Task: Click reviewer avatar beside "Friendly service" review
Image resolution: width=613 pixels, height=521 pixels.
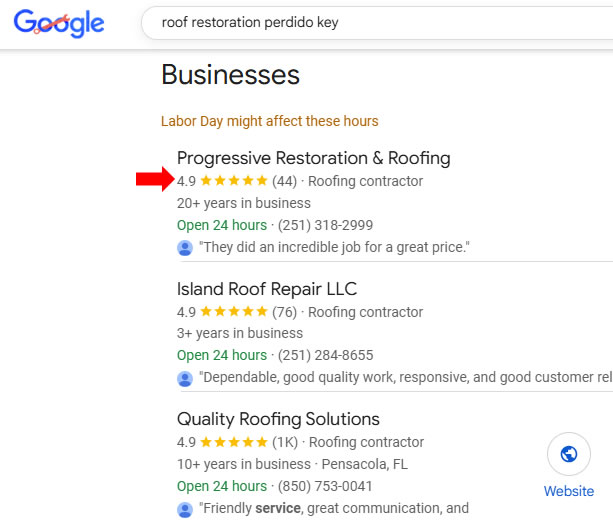Action: pos(185,509)
